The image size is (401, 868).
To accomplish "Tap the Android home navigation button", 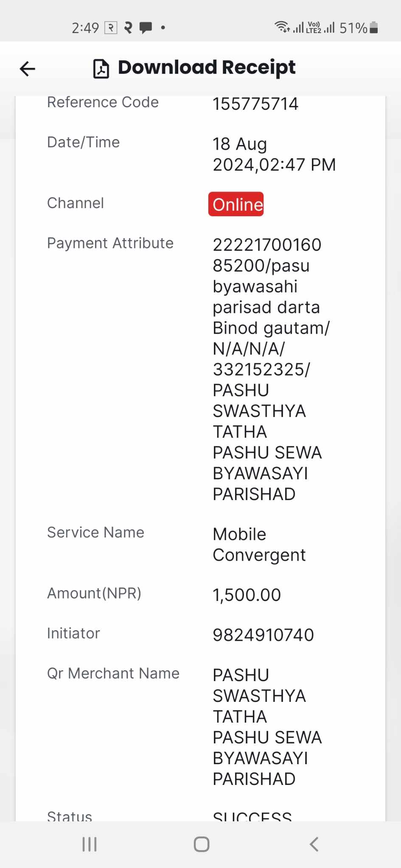I will click(202, 844).
